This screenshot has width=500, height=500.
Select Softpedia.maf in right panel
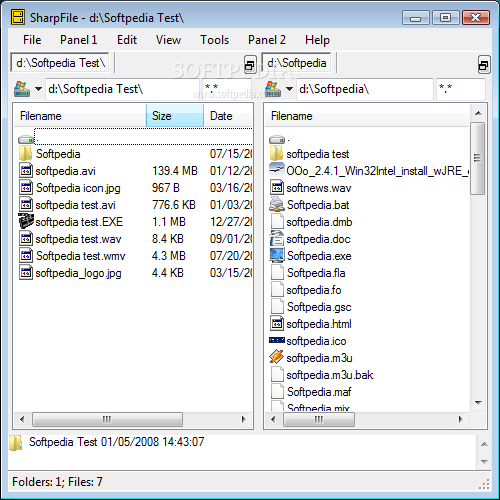click(319, 392)
